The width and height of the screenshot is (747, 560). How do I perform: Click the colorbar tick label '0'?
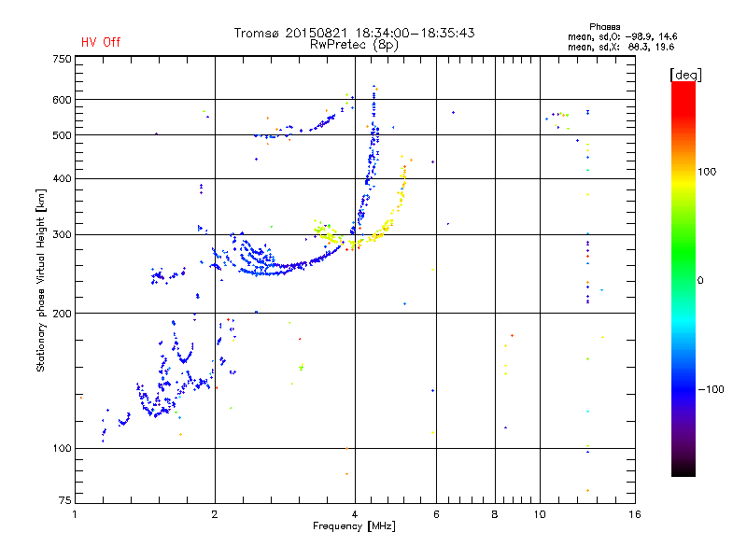tap(700, 280)
